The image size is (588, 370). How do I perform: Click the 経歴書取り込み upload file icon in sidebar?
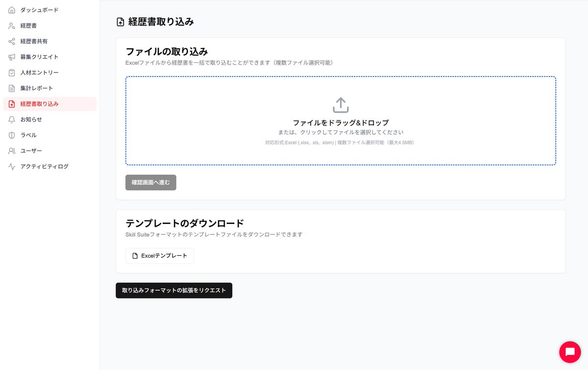(x=12, y=104)
